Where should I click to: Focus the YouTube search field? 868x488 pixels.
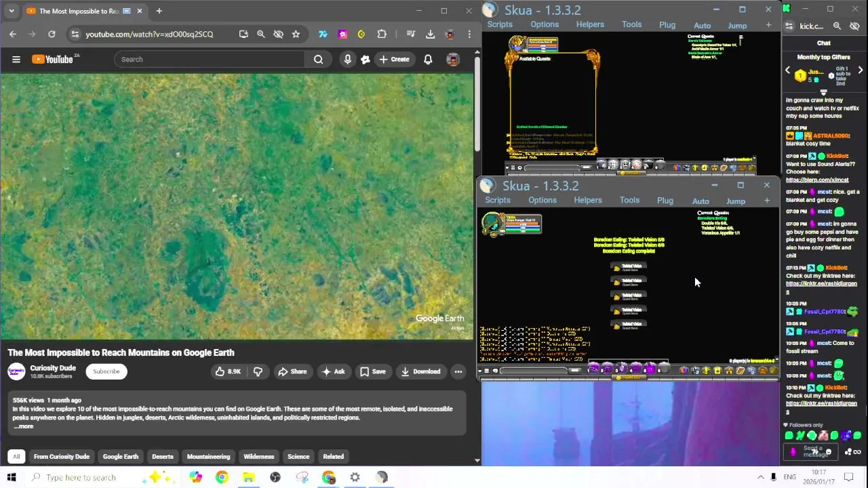click(x=210, y=60)
